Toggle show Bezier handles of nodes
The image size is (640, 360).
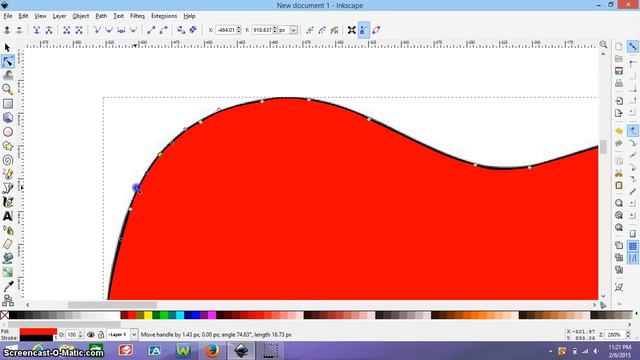point(364,30)
